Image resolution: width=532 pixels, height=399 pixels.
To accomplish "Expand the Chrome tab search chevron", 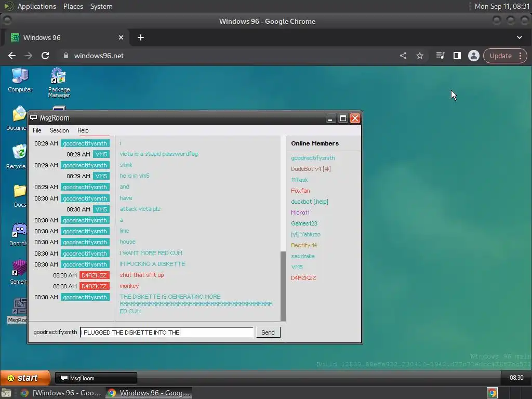I will pos(520,37).
